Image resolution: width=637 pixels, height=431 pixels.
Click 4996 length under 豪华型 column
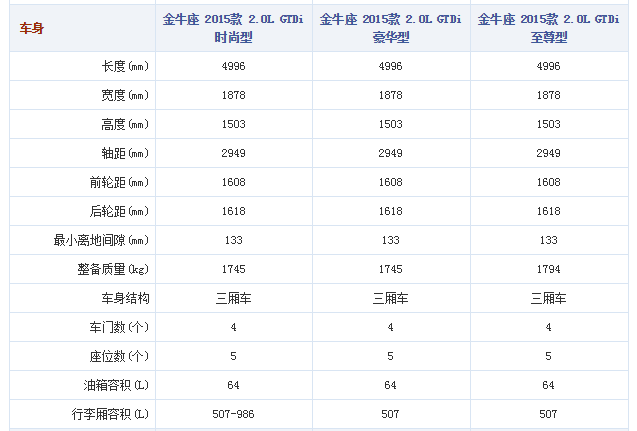[x=390, y=66]
